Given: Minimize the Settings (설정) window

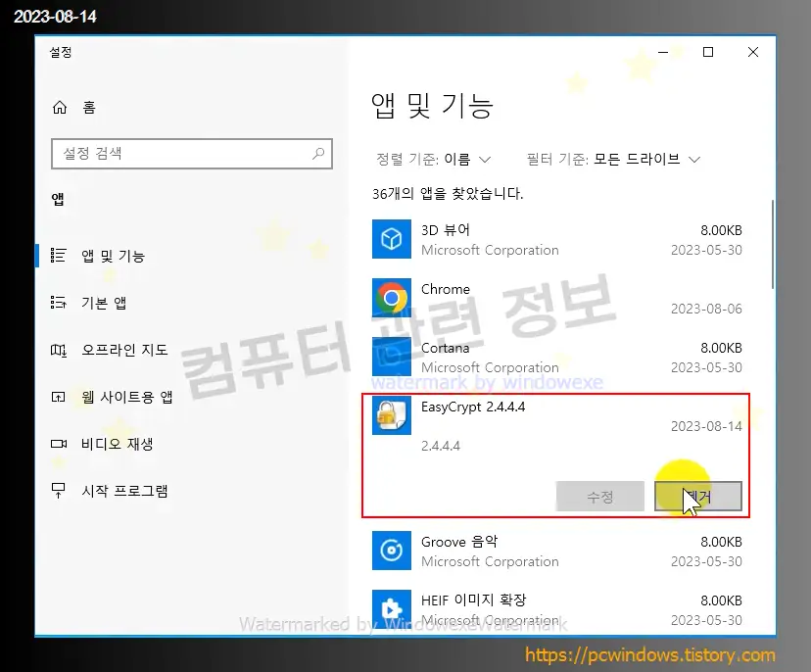Looking at the screenshot, I should [x=663, y=52].
